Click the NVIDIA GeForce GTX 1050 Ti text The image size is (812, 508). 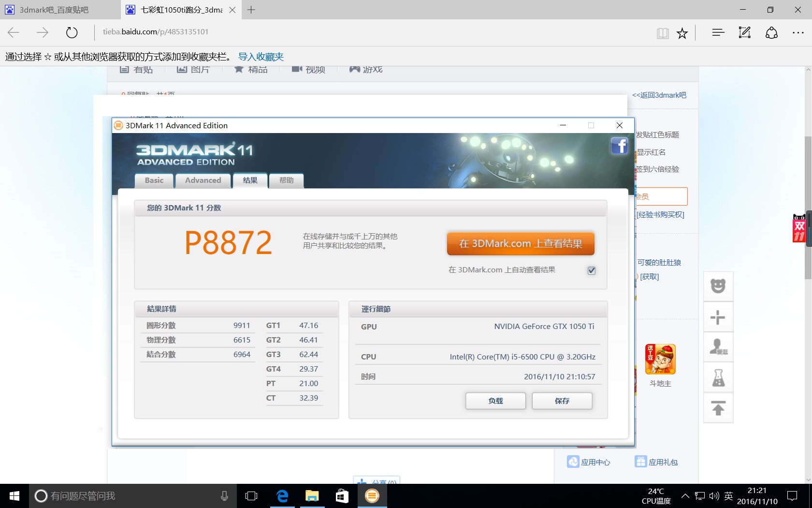click(x=544, y=327)
